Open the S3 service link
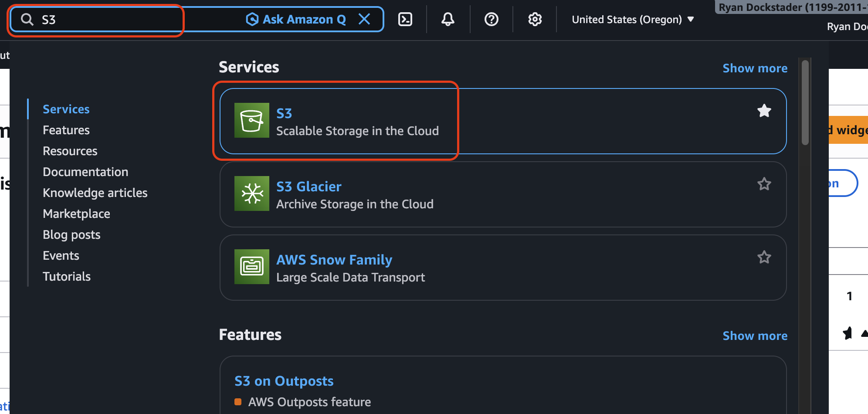Viewport: 868px width, 414px height. [284, 113]
